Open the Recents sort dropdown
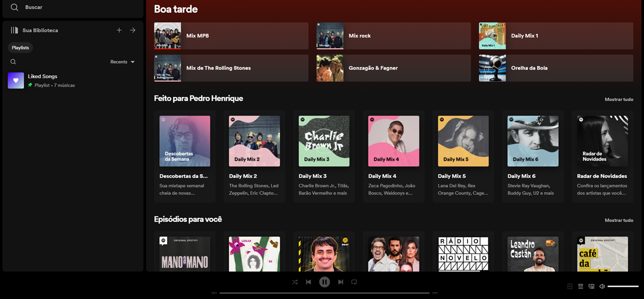644x299 pixels. (122, 62)
